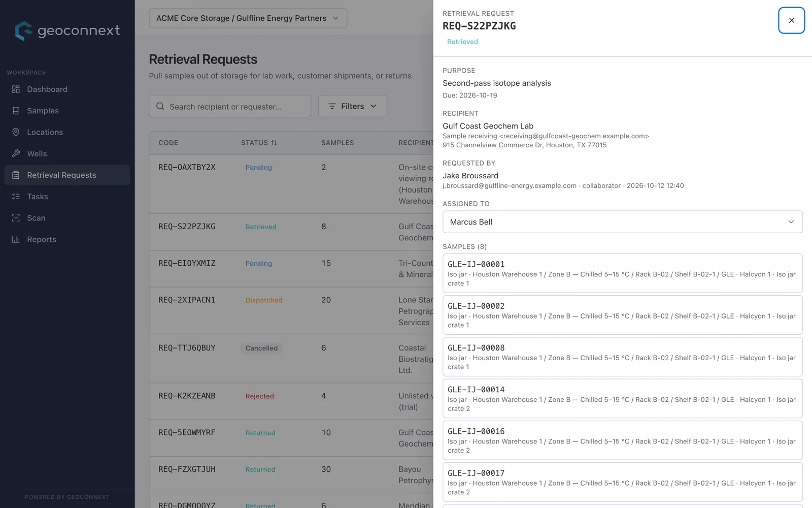Select request row REQ-K2KZEANB
Viewport: 812px width, 508px height.
tap(291, 401)
